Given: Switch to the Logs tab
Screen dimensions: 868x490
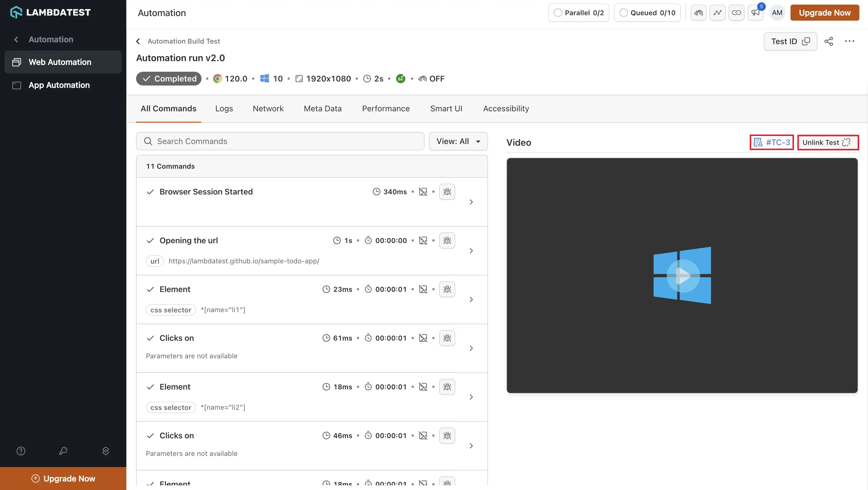Looking at the screenshot, I should coord(224,108).
